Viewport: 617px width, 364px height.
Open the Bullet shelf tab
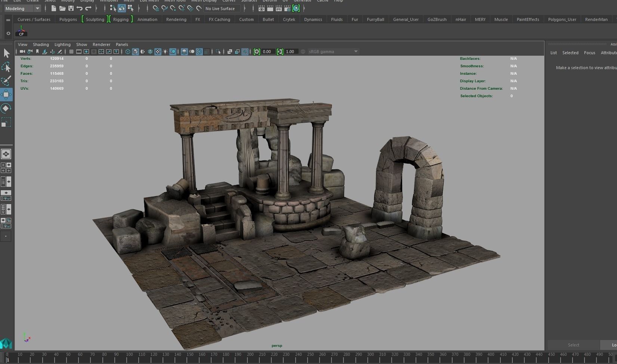point(268,19)
